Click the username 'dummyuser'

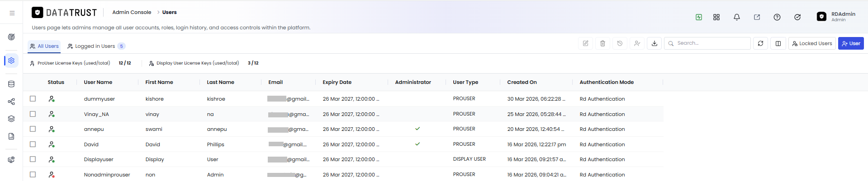[x=100, y=99]
